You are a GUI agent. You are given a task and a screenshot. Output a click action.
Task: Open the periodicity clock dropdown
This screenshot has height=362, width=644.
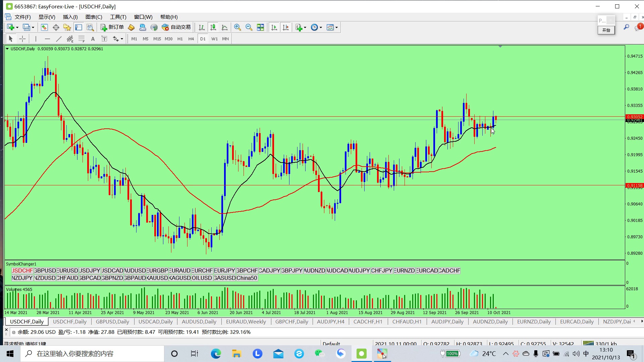coord(321,27)
